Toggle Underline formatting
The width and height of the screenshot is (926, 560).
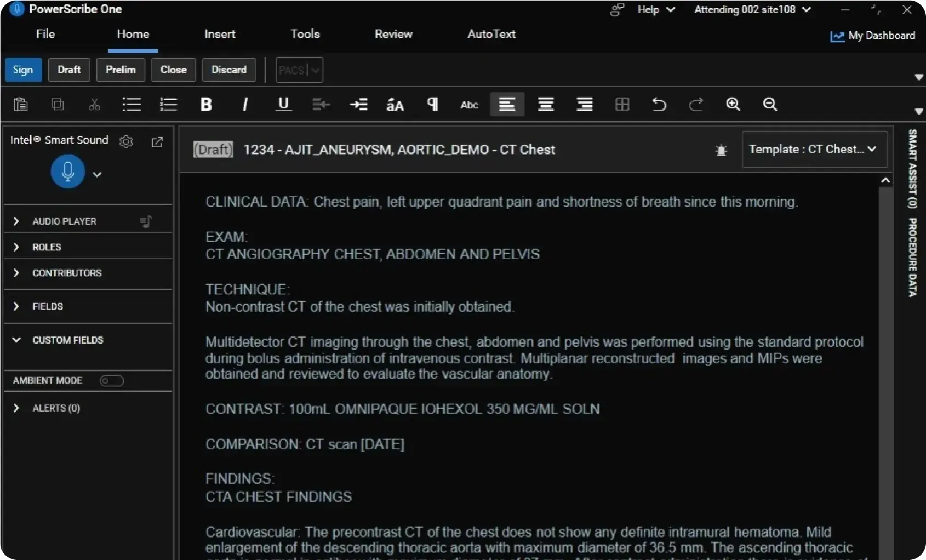283,104
